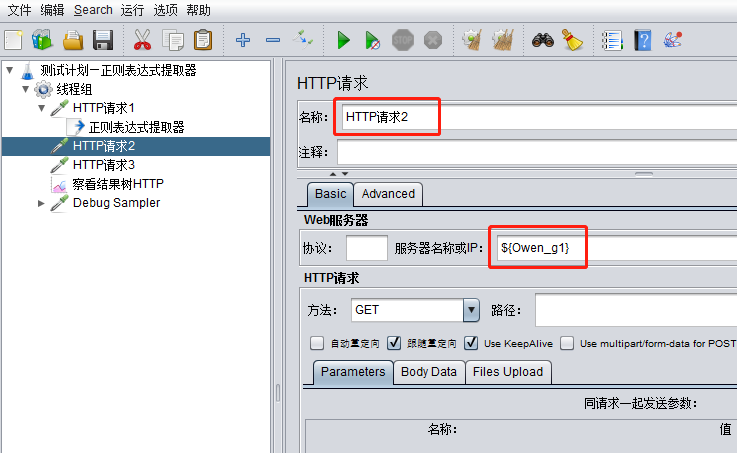This screenshot has width=737, height=453.
Task: Click the panel collapse arrows below 注释
Action: 338,174
